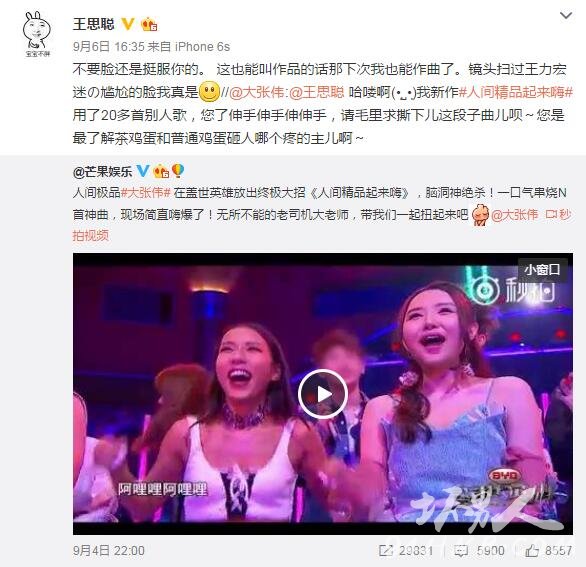Click the 9月6日 16:35 post timestamp

(108, 47)
